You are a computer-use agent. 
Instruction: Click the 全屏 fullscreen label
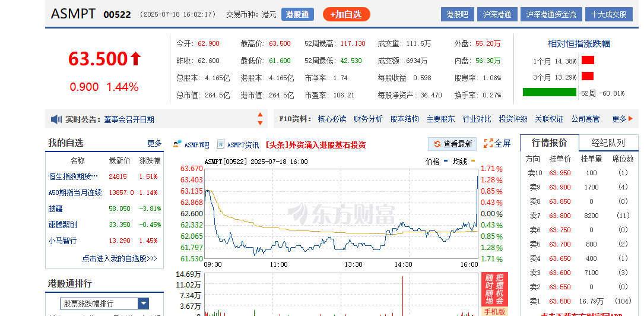pos(502,143)
